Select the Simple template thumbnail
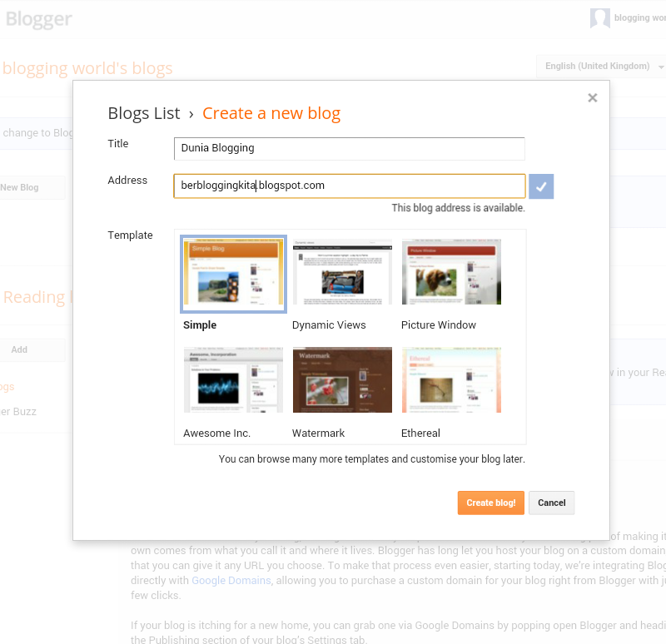Image resolution: width=666 pixels, height=644 pixels. point(233,274)
